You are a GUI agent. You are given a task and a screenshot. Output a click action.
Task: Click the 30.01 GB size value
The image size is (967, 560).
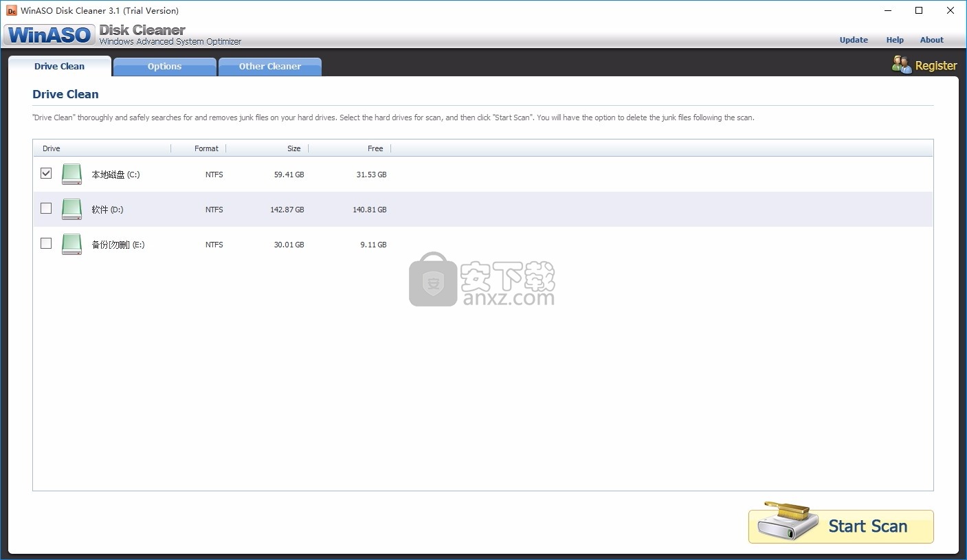click(x=289, y=245)
